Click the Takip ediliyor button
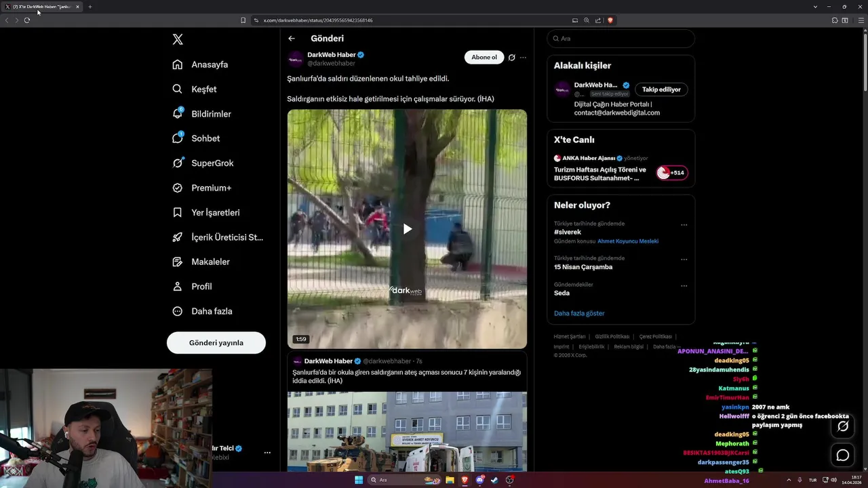The image size is (868, 488). point(661,89)
